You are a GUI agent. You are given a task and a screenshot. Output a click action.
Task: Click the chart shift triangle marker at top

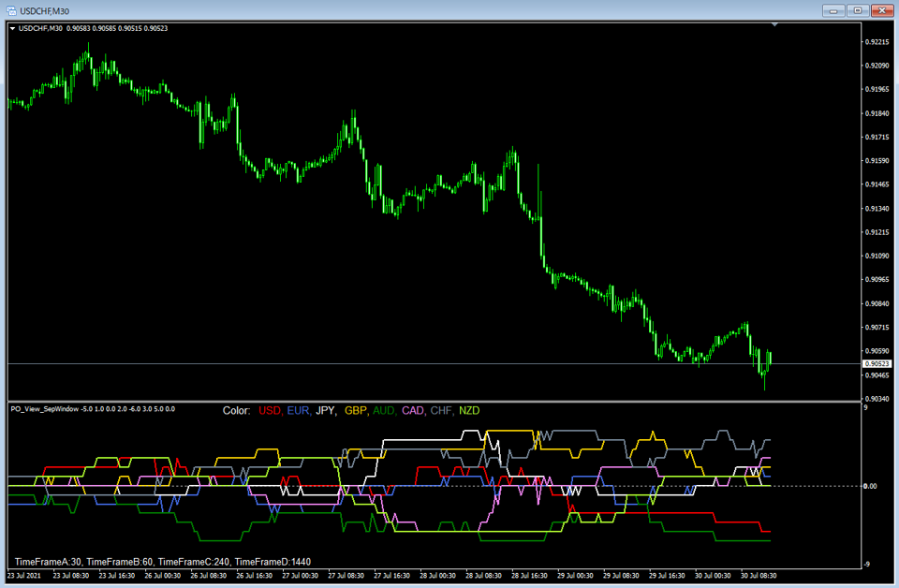pos(774,24)
